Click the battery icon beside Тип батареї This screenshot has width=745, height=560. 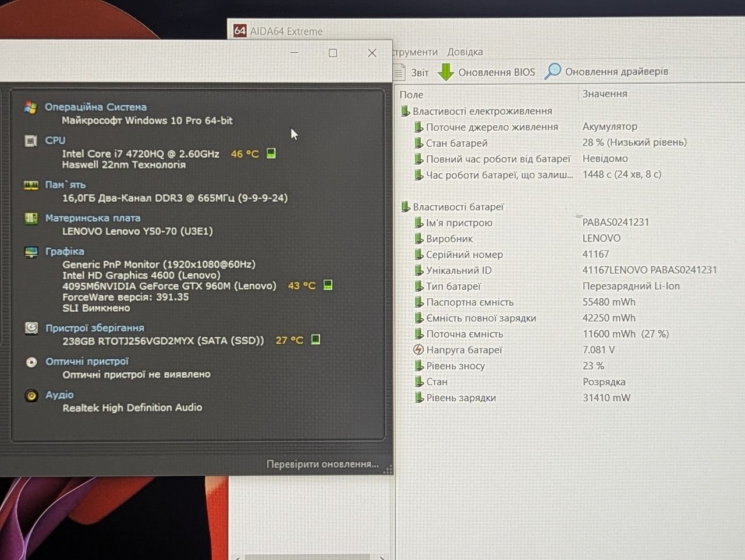[418, 286]
